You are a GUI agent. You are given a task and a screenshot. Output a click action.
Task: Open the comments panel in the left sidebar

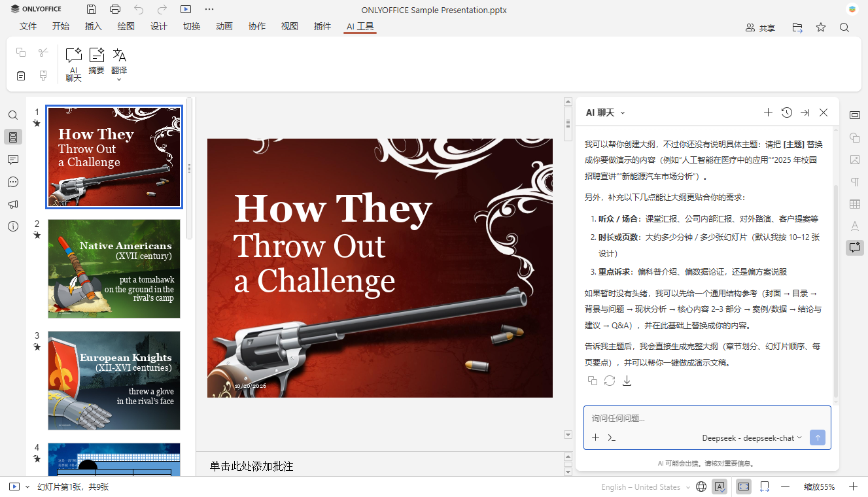(x=13, y=160)
